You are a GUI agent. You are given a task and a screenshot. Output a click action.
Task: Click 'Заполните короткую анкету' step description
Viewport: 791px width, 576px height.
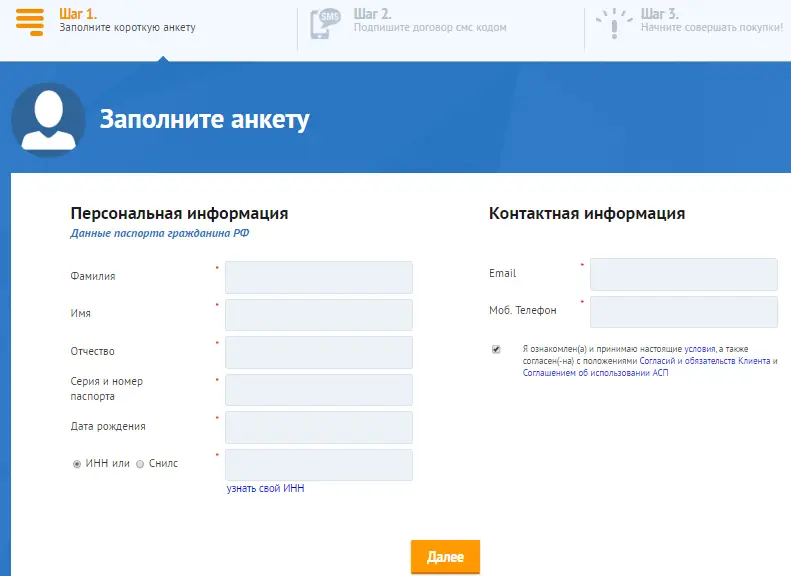point(127,28)
